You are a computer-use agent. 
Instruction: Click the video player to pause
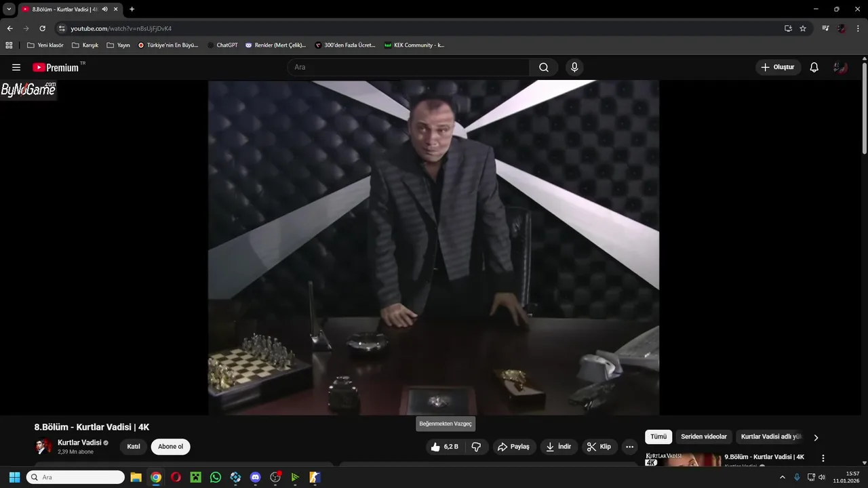[433, 247]
